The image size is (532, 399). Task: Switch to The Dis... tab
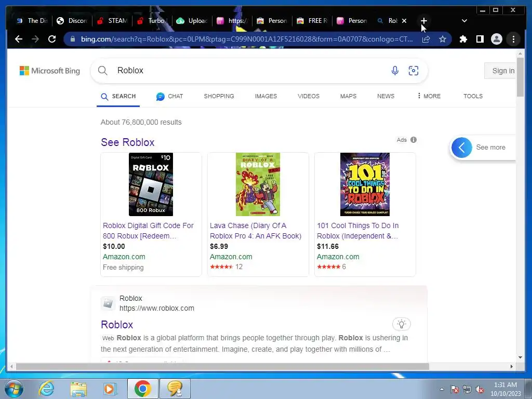click(32, 21)
